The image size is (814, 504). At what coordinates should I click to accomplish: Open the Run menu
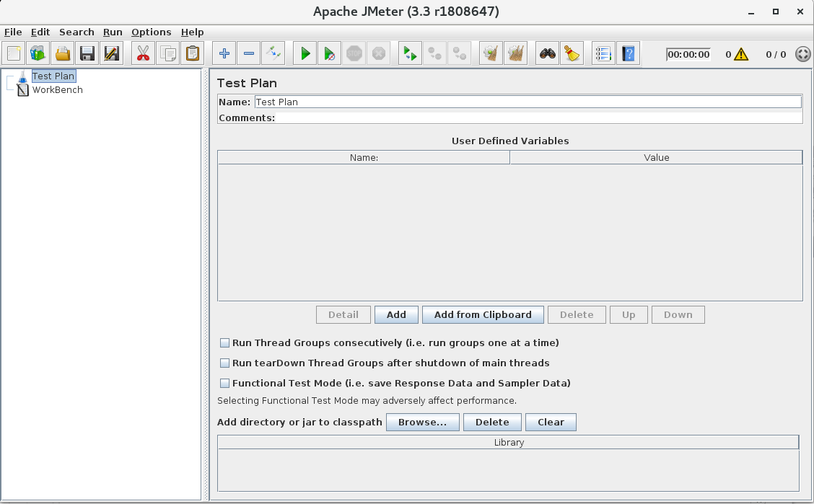coord(113,32)
